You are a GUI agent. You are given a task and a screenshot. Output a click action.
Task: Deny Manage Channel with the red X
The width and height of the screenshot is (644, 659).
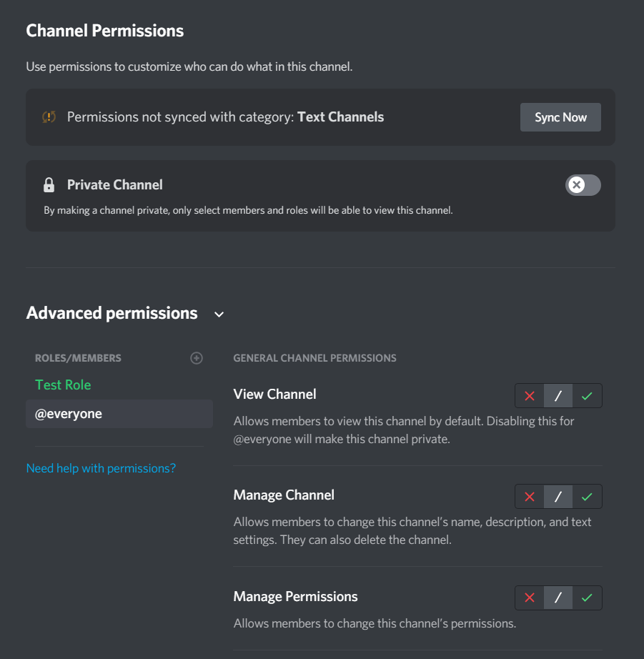click(x=530, y=496)
